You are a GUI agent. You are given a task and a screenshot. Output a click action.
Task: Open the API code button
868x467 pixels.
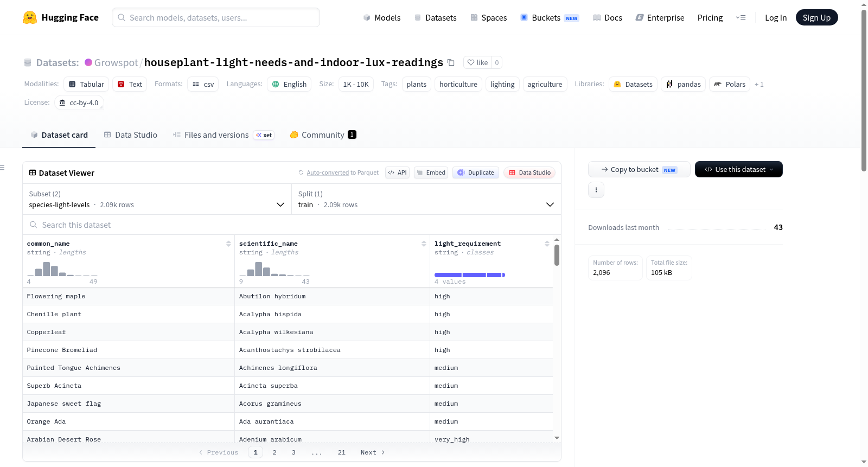[397, 172]
